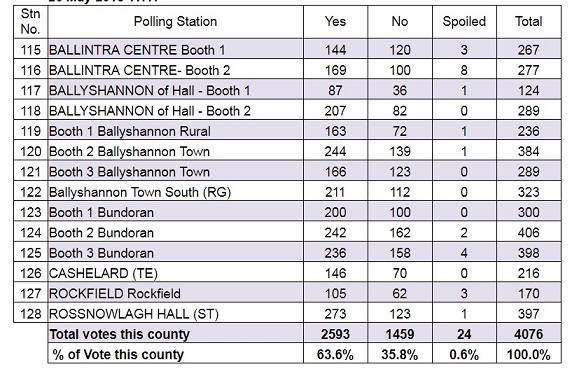Click the Yes total value 2593
The height and width of the screenshot is (376, 579).
point(335,334)
